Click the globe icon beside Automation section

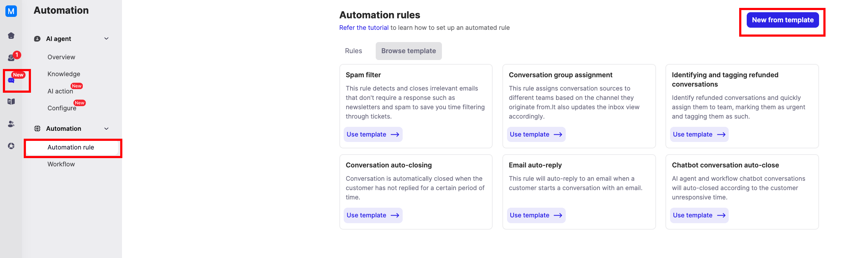point(37,129)
